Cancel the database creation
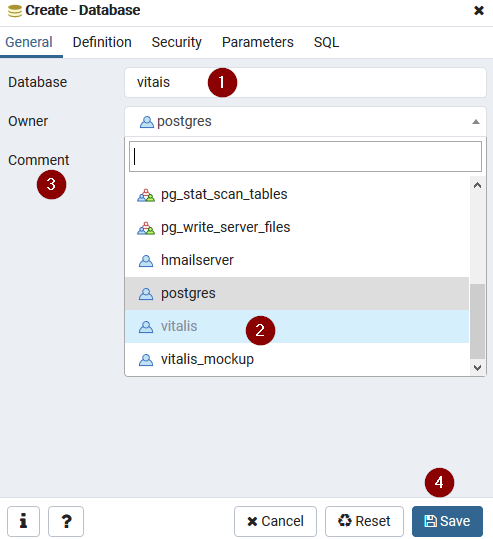 click(x=275, y=521)
